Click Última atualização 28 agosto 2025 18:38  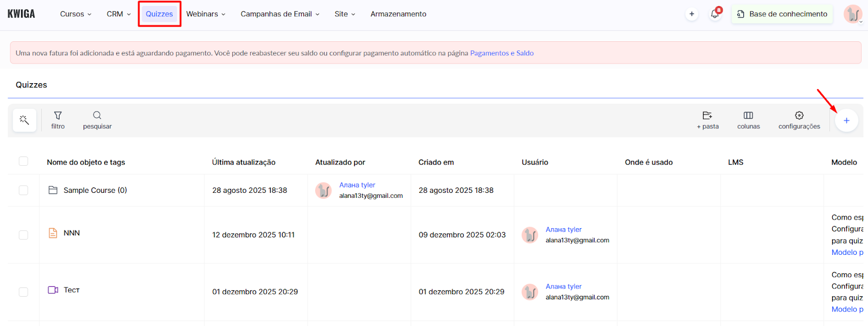250,190
